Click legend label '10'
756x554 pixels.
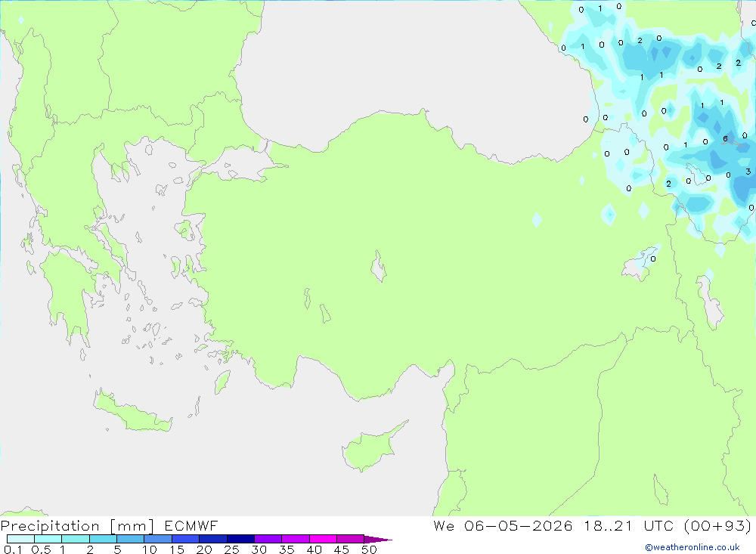[150, 549]
